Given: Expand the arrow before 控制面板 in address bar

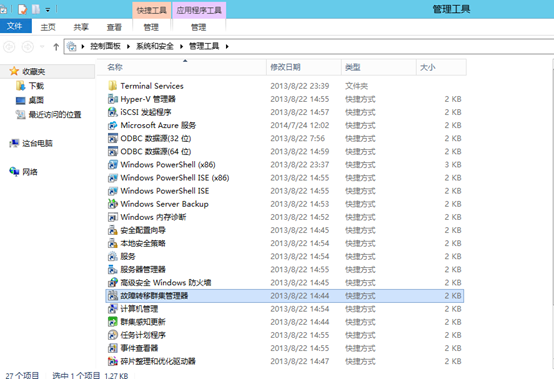Looking at the screenshot, I should (x=83, y=46).
